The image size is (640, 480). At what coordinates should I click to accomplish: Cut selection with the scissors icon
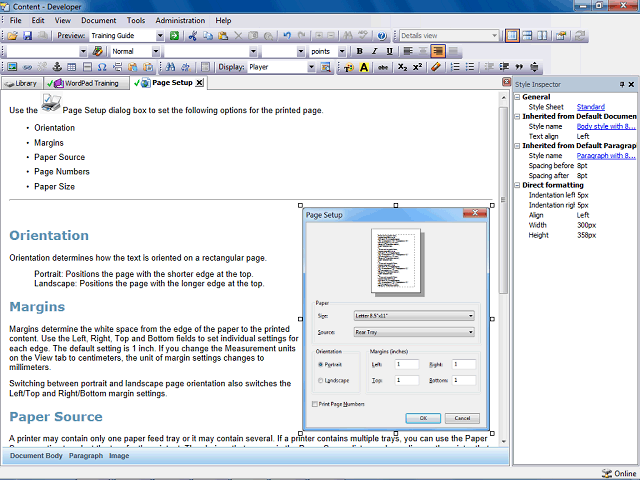coord(193,36)
